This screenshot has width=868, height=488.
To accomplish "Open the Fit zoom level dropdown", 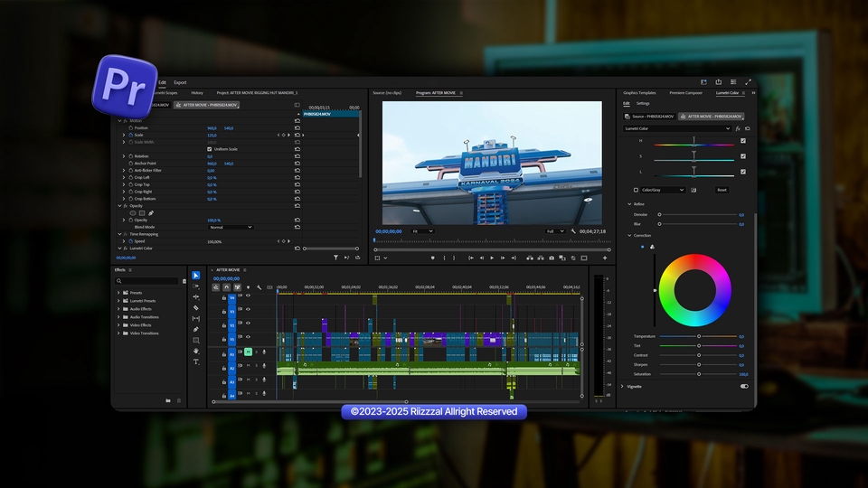I will click(x=422, y=231).
